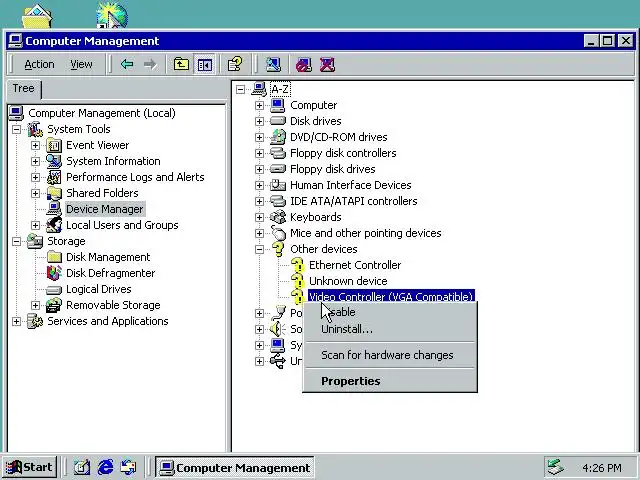
Task: Collapse the Storage tree node
Action: [16, 241]
